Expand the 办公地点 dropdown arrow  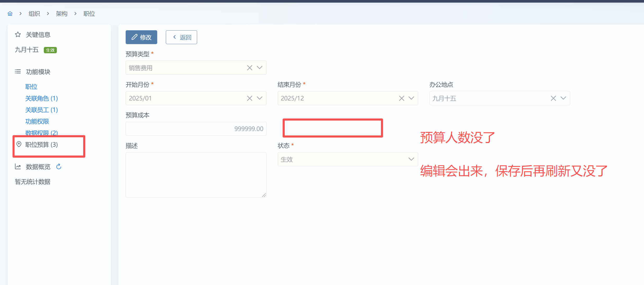point(563,98)
